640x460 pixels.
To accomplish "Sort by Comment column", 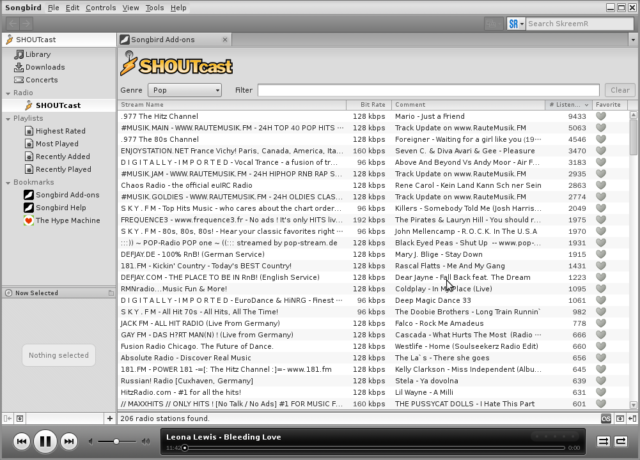I will pos(468,104).
